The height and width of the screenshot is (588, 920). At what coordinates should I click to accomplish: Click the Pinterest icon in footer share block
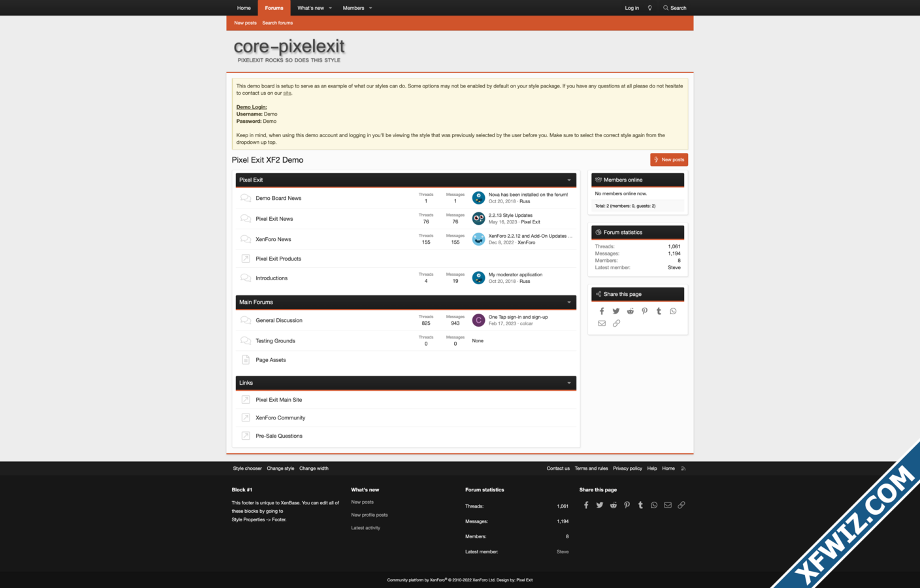[627, 505]
